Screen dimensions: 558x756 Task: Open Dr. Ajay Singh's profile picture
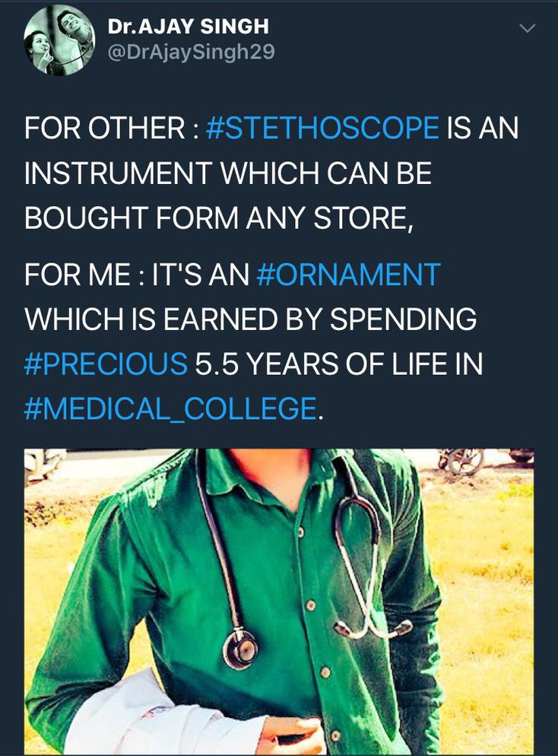(59, 40)
